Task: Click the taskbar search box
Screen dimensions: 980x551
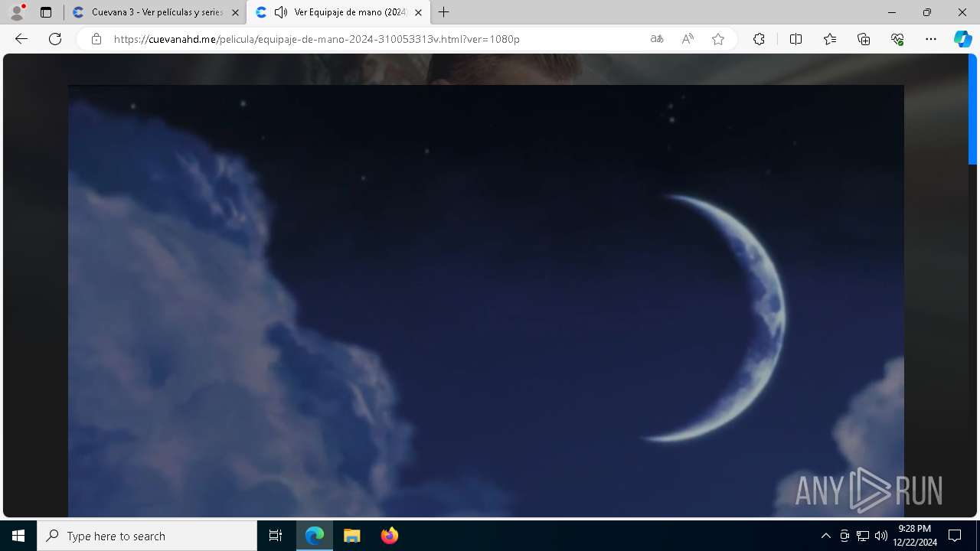Action: [x=147, y=536]
